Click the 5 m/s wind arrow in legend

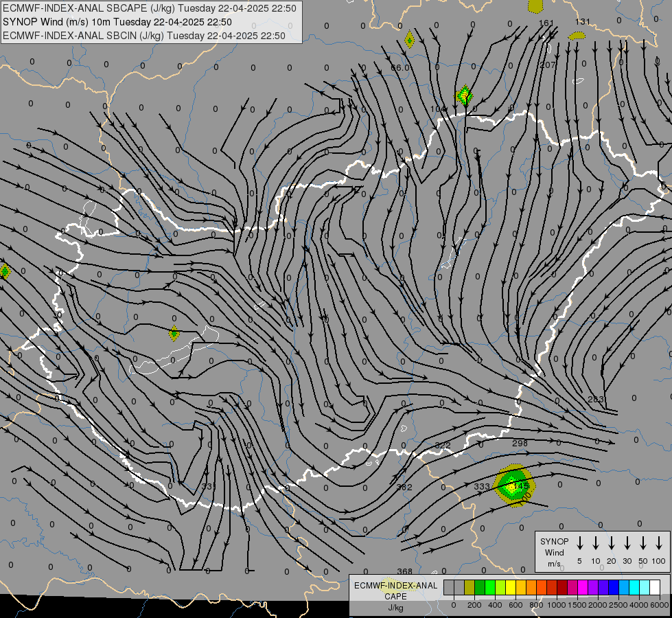(579, 543)
